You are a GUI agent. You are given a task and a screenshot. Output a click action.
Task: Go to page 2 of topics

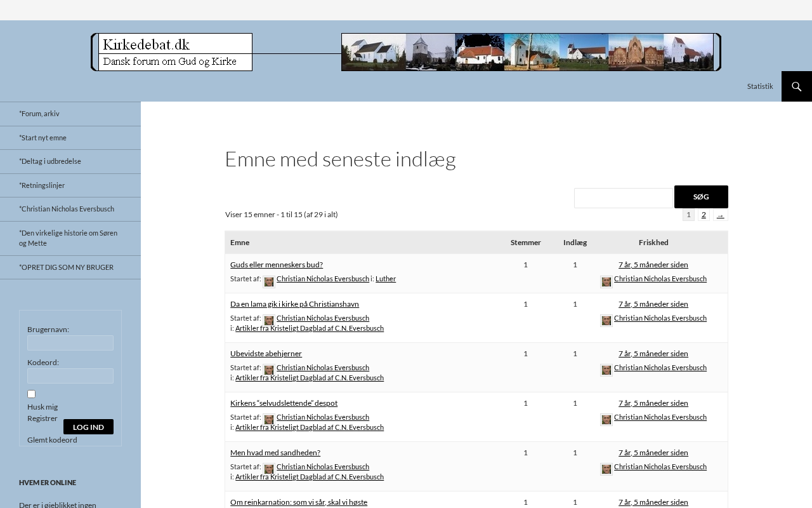(704, 215)
